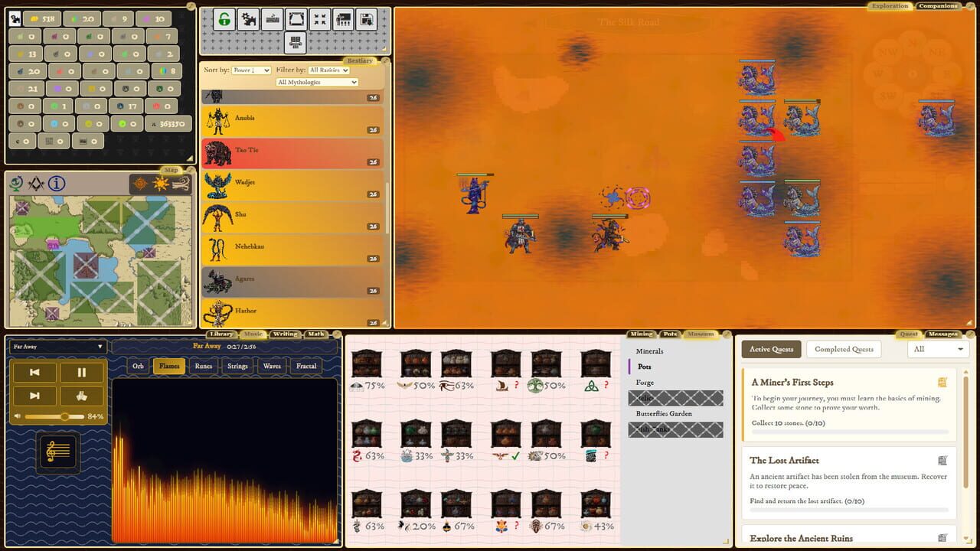Click the Completed Quests button
Screen dimensions: 980x551
[x=844, y=349]
